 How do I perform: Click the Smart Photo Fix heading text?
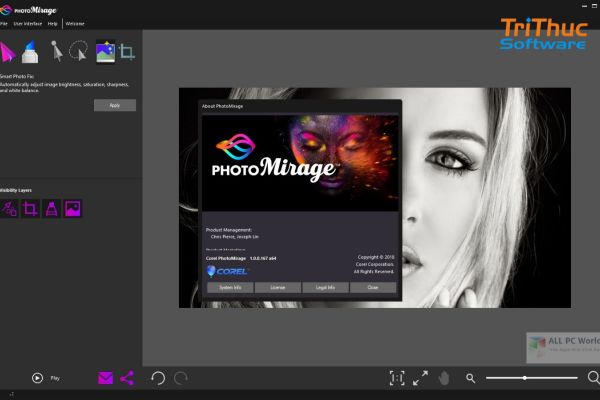17,77
